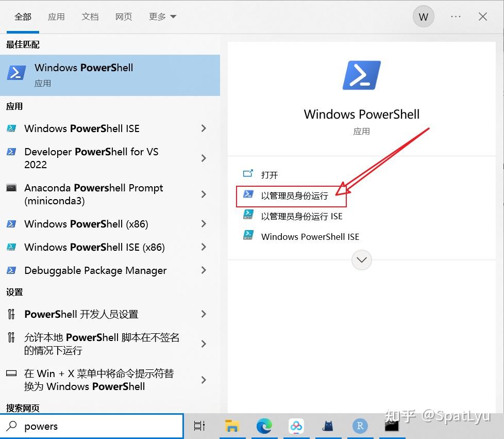Click the Developer PowerShell for VS 2022 icon
504x439 pixels.
click(x=11, y=152)
